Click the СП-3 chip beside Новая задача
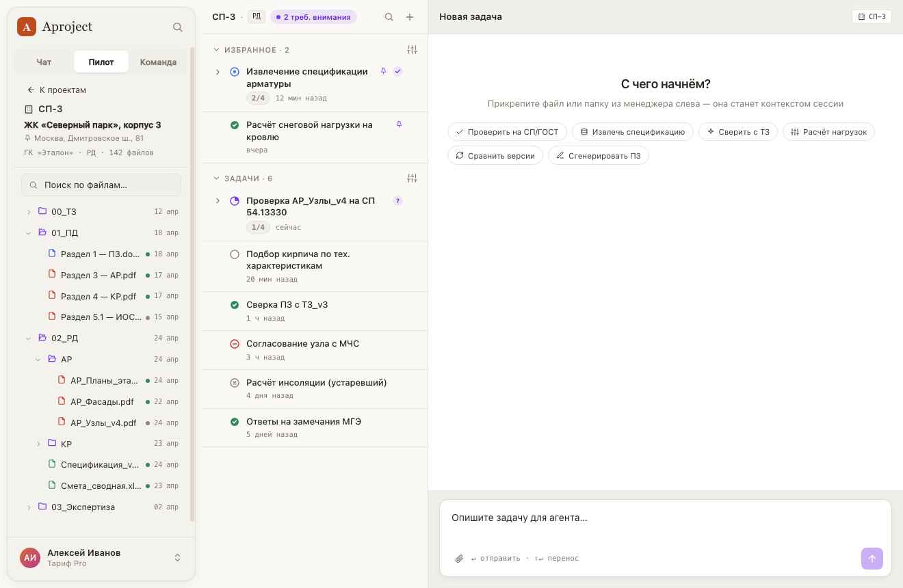The image size is (903, 588). [872, 17]
